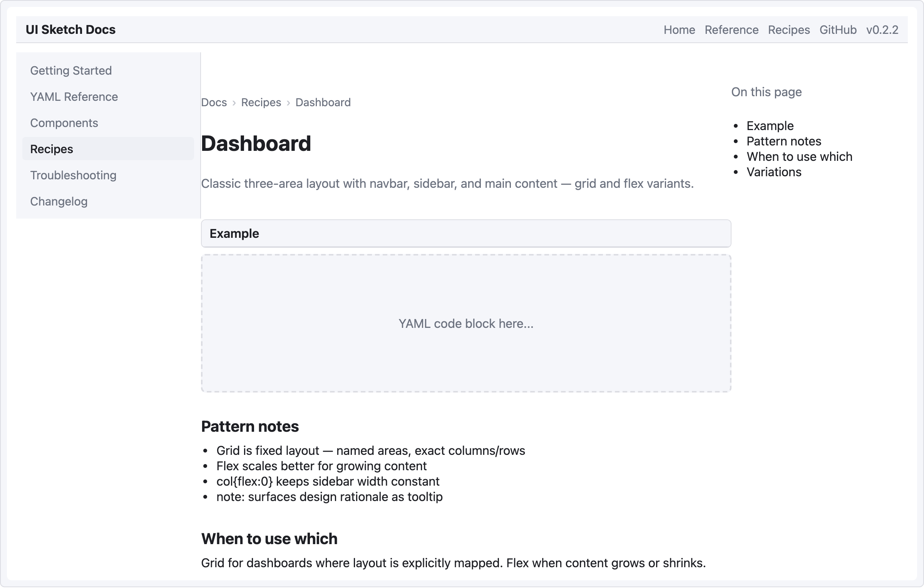The height and width of the screenshot is (588, 924).
Task: Visit the GitHub link in the navbar
Action: click(x=838, y=30)
